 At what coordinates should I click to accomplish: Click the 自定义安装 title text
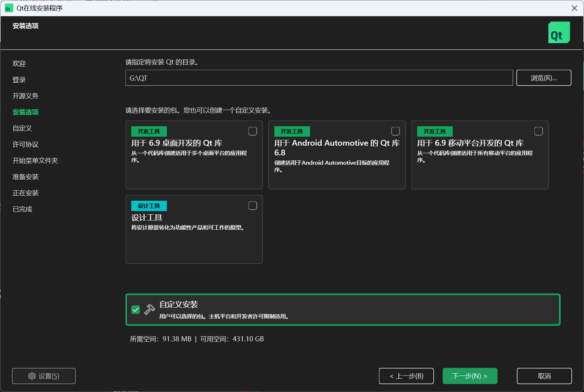coord(179,305)
